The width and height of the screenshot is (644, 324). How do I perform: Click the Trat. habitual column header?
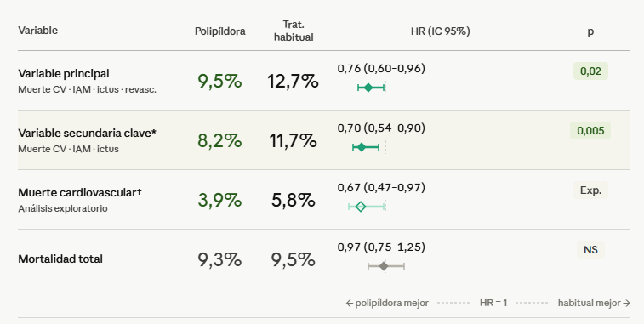(294, 31)
